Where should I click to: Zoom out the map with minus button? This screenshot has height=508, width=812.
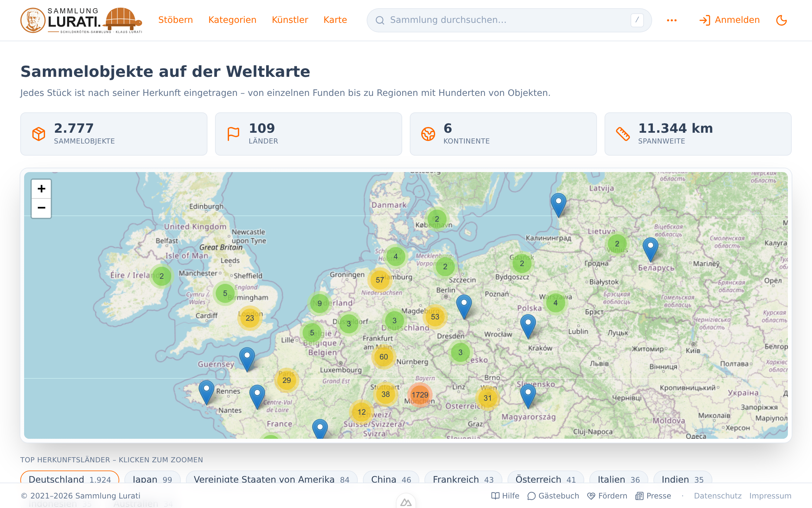click(x=41, y=208)
